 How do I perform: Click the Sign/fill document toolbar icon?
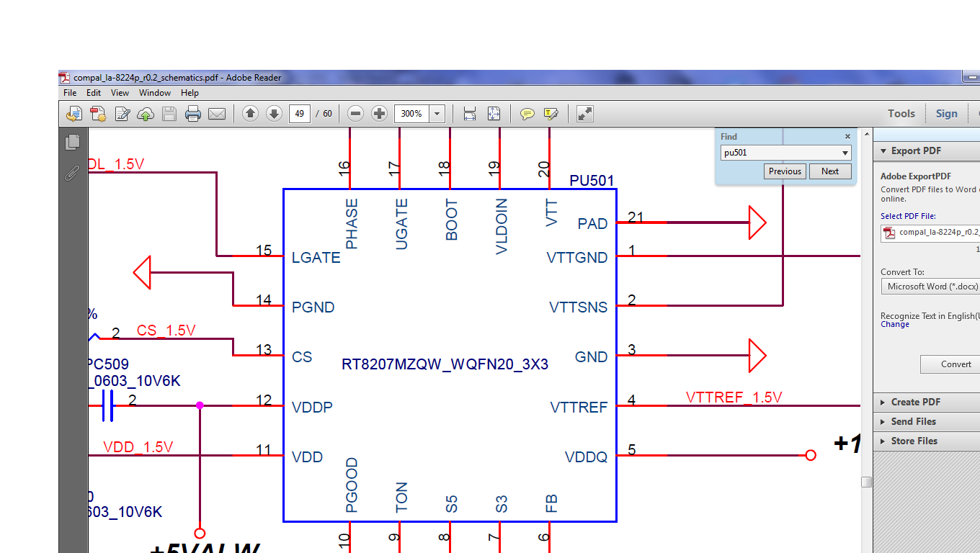(x=122, y=114)
